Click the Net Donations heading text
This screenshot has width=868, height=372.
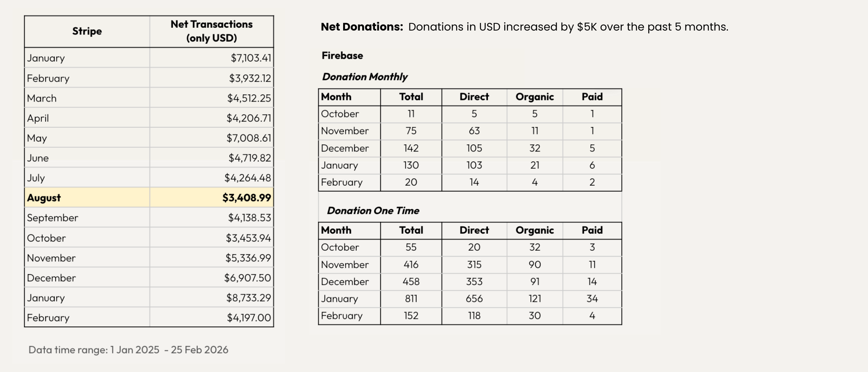pyautogui.click(x=362, y=27)
